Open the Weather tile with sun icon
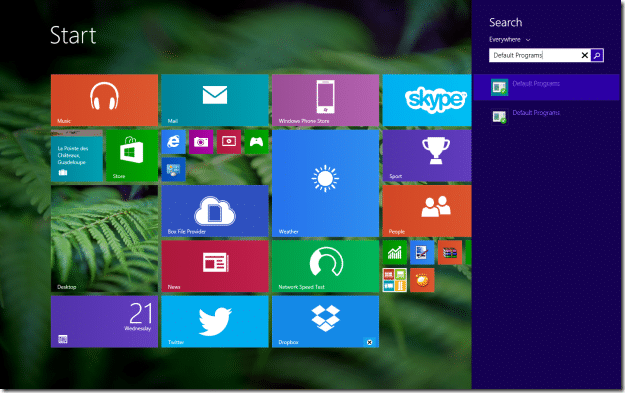This screenshot has height=393, width=625. point(325,183)
